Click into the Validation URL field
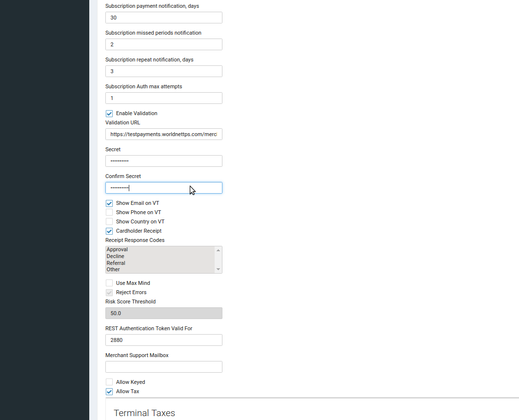Screen dimensions: 519x420 (x=163, y=134)
